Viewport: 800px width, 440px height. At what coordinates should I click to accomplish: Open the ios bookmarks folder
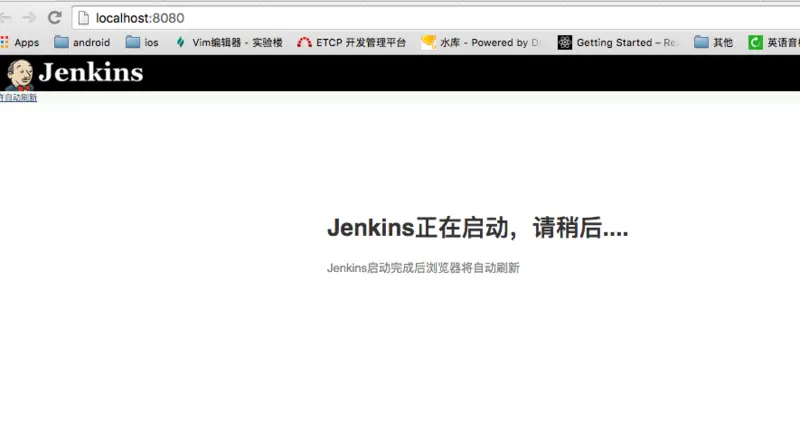142,42
